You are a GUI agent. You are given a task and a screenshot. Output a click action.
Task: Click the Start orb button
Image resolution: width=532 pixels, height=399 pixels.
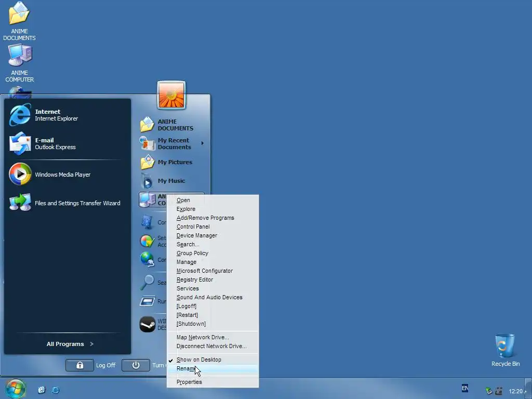pos(15,389)
